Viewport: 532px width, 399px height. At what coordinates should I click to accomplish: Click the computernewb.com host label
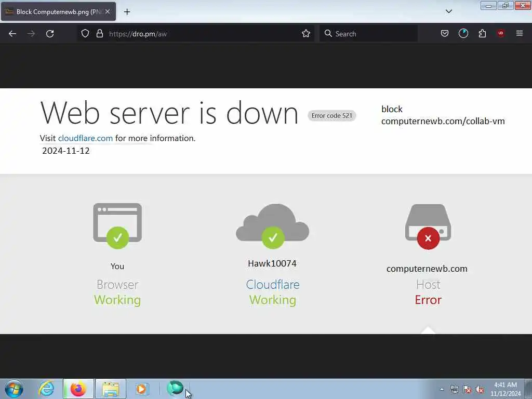point(427,269)
